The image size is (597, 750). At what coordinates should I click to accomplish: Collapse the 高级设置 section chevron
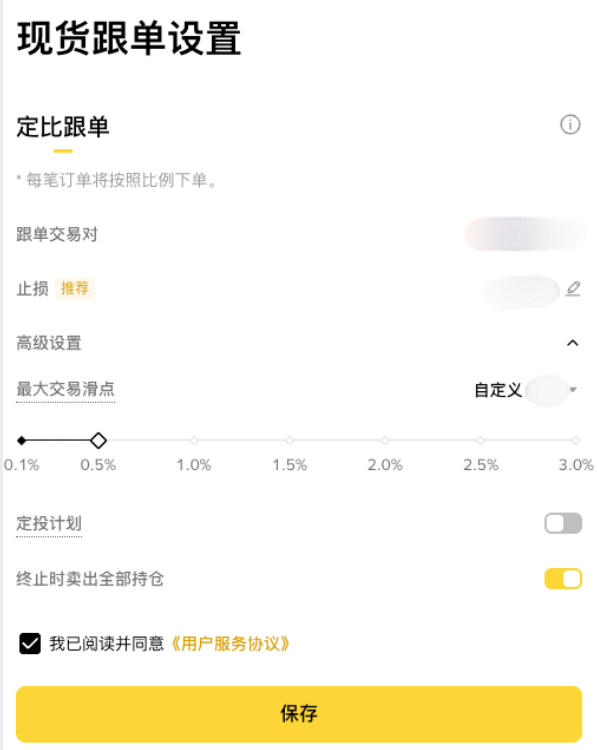(573, 343)
